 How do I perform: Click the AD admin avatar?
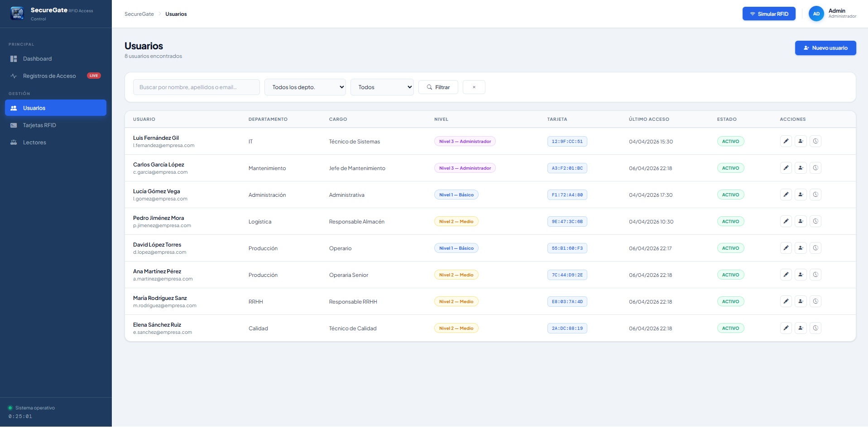click(816, 14)
